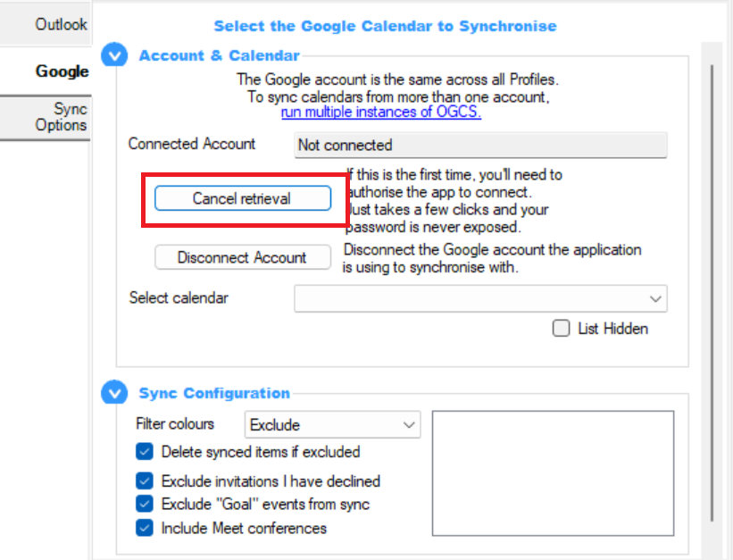Click the Sync Configuration heading
Viewport: 733px width, 560px height.
click(x=214, y=393)
